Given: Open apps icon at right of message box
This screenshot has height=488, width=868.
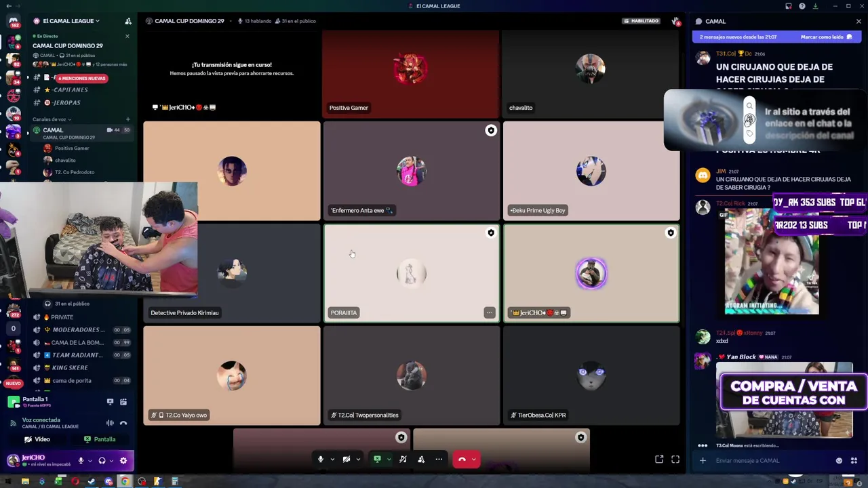Looking at the screenshot, I should (854, 461).
